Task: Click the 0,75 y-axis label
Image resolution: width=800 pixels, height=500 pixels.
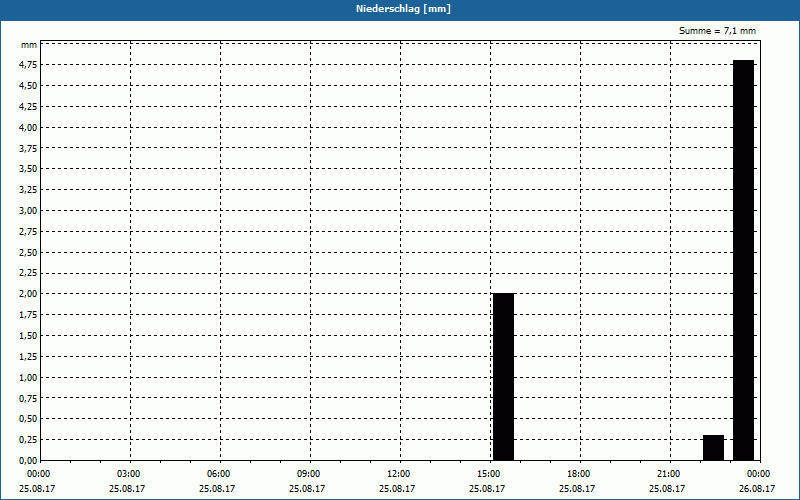Action: 28,398
